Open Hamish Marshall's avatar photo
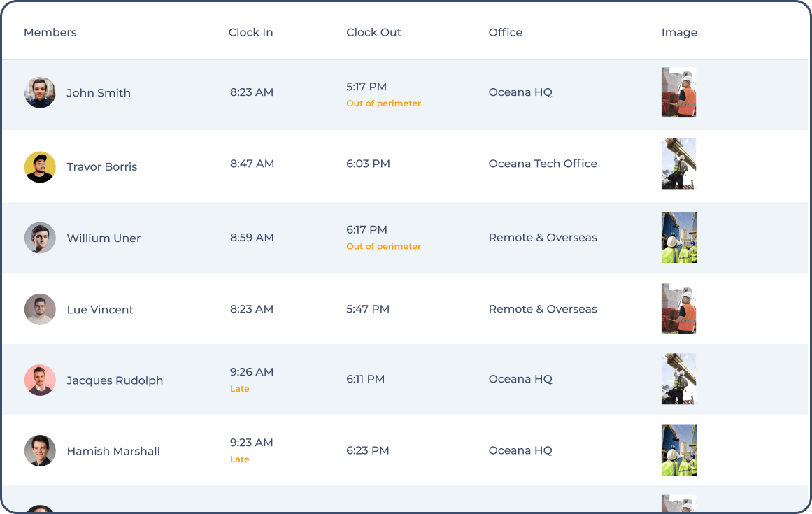 40,451
